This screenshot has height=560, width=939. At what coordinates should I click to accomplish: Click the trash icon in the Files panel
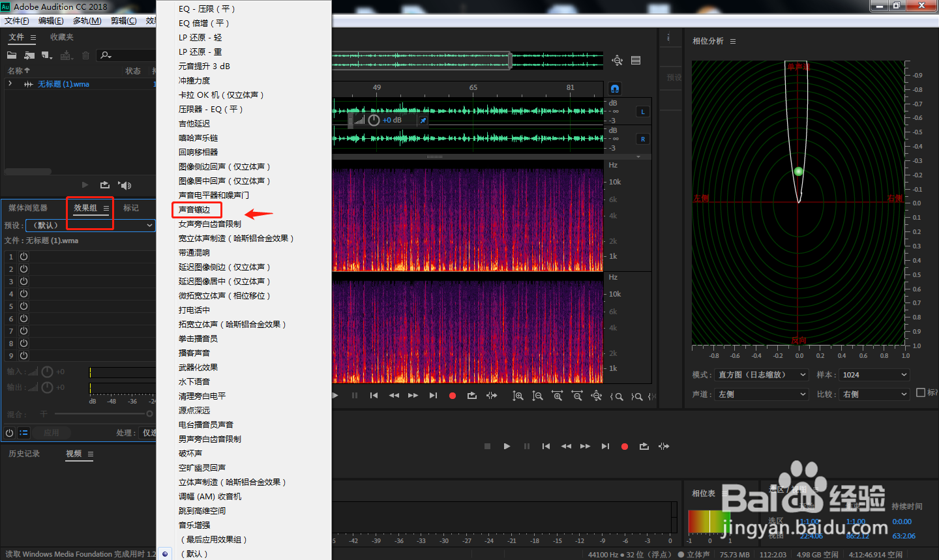pos(85,55)
